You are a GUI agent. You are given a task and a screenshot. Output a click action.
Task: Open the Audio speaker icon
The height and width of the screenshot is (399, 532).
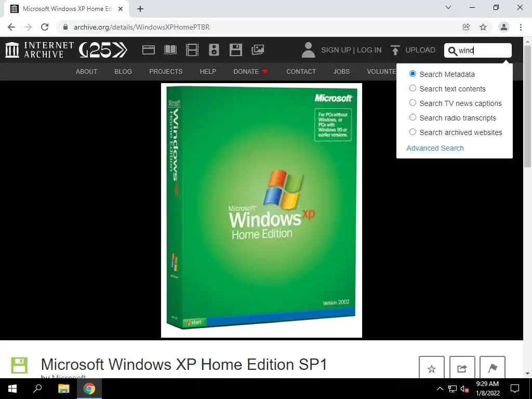point(214,50)
